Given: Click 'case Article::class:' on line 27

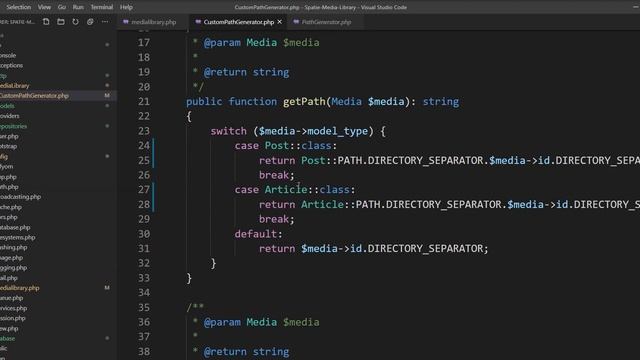Looking at the screenshot, I should pyautogui.click(x=295, y=190).
